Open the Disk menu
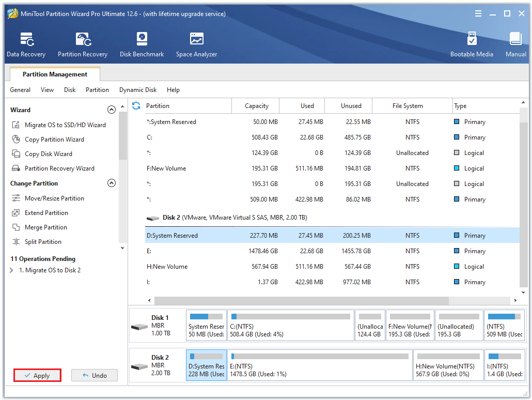This screenshot has height=400, width=532. pyautogui.click(x=70, y=89)
